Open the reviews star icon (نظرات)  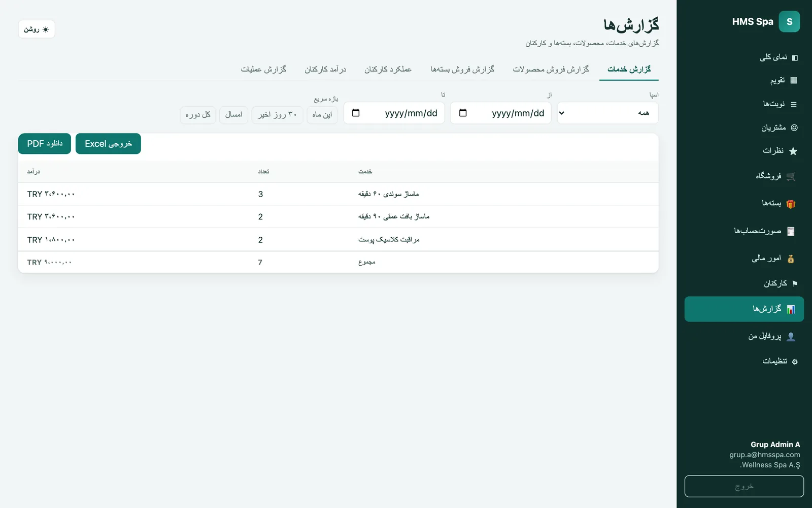[793, 151]
